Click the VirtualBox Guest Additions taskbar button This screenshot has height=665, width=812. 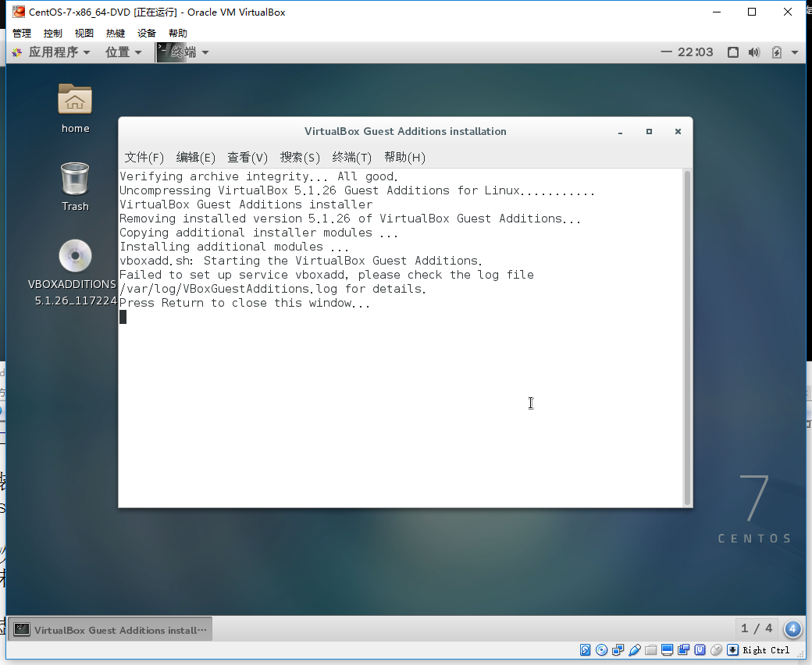pyautogui.click(x=112, y=630)
